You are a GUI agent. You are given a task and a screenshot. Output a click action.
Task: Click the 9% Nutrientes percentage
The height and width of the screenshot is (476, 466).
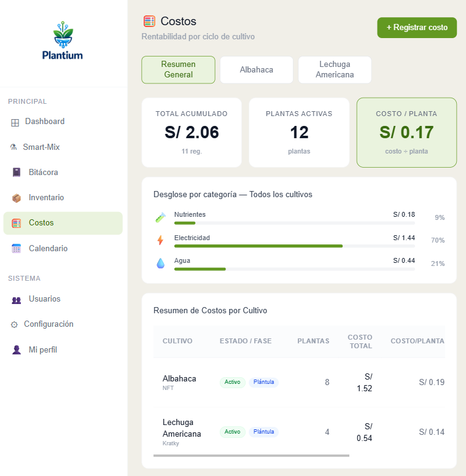coord(440,217)
